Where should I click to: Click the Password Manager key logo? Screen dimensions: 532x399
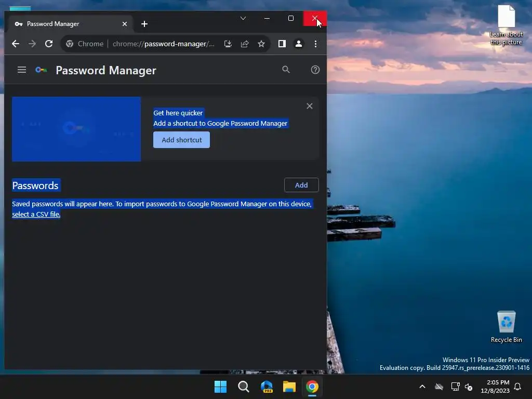(x=41, y=70)
